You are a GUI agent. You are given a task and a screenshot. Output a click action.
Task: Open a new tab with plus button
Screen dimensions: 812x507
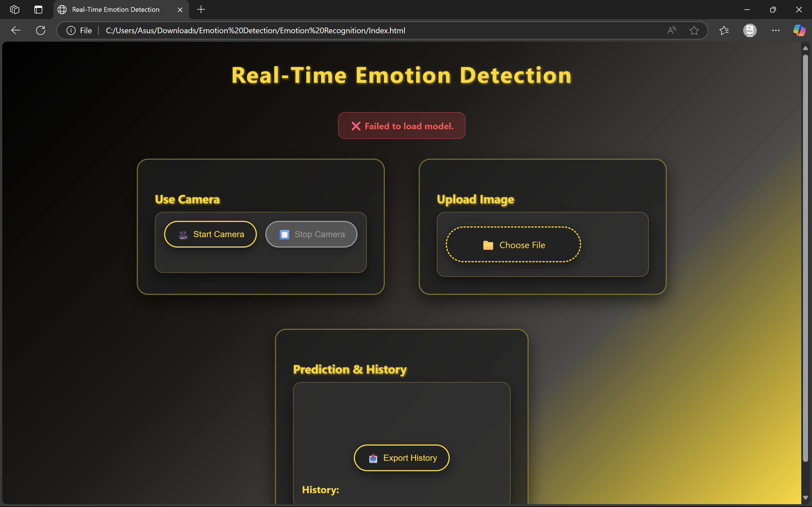click(x=201, y=9)
